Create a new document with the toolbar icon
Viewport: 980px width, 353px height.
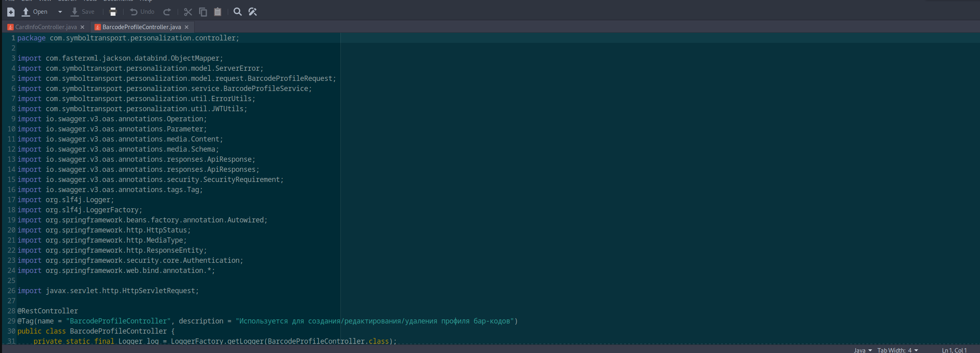(11, 12)
